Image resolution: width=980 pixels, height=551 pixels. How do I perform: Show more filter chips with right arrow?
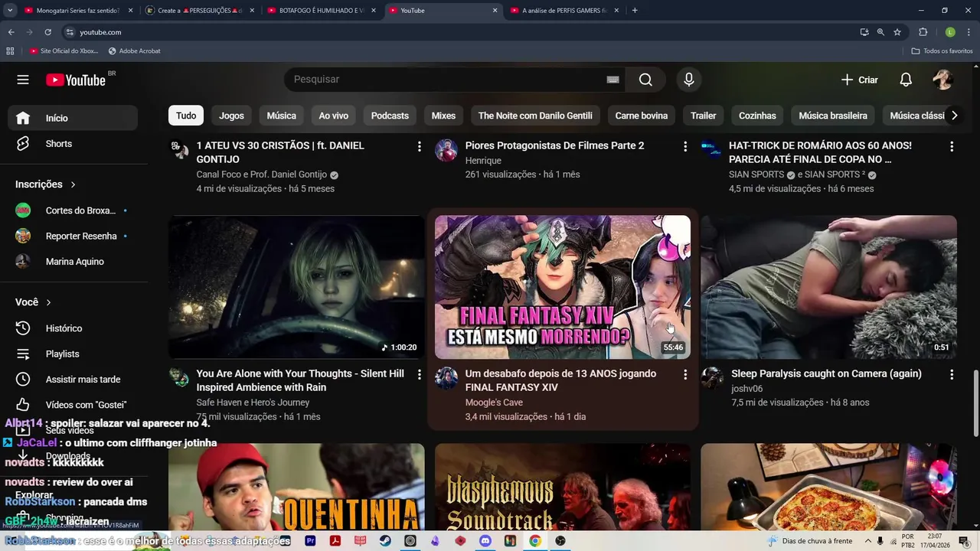[x=954, y=116]
